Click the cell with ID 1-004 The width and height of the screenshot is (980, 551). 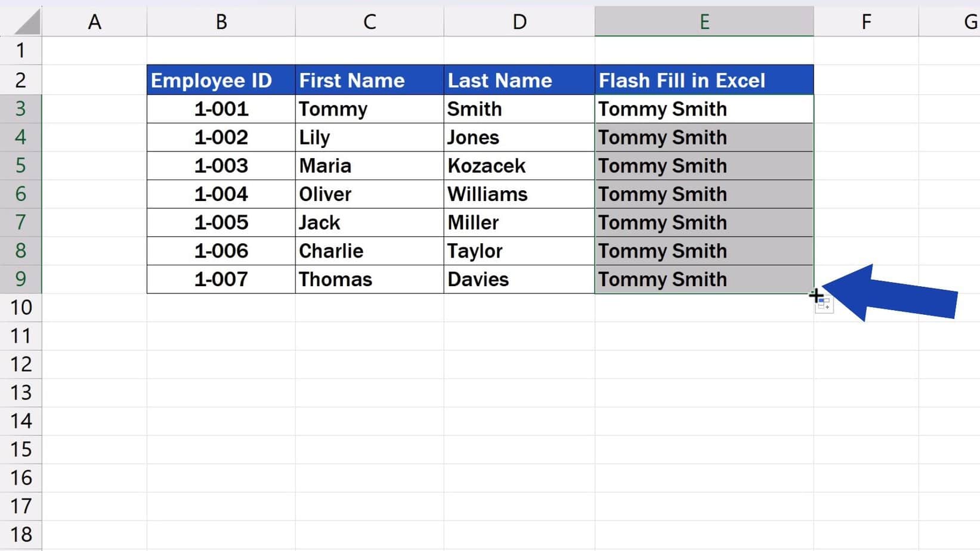tap(221, 194)
